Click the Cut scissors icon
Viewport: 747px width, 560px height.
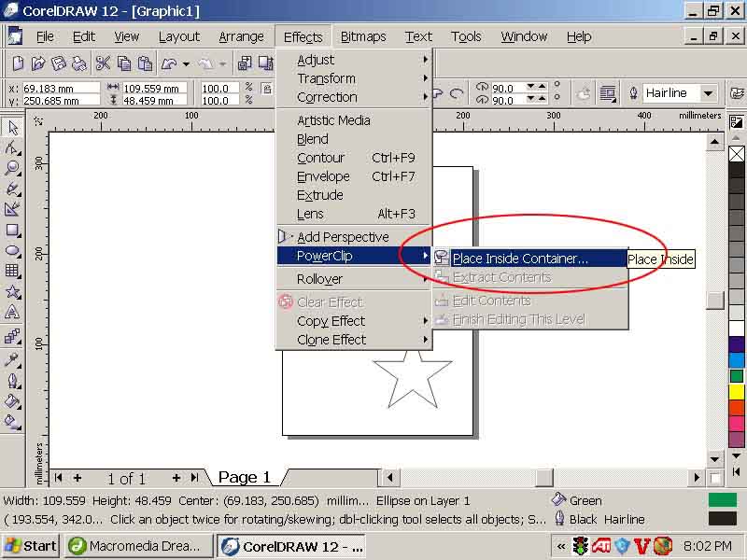point(103,63)
